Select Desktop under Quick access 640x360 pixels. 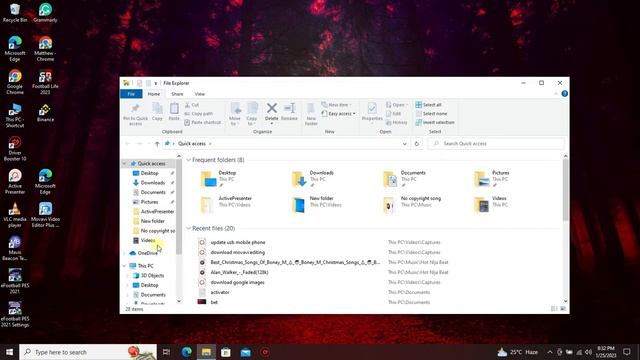[149, 173]
